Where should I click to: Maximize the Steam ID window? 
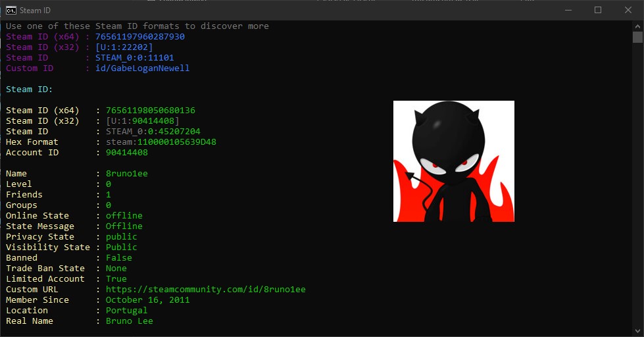click(598, 11)
